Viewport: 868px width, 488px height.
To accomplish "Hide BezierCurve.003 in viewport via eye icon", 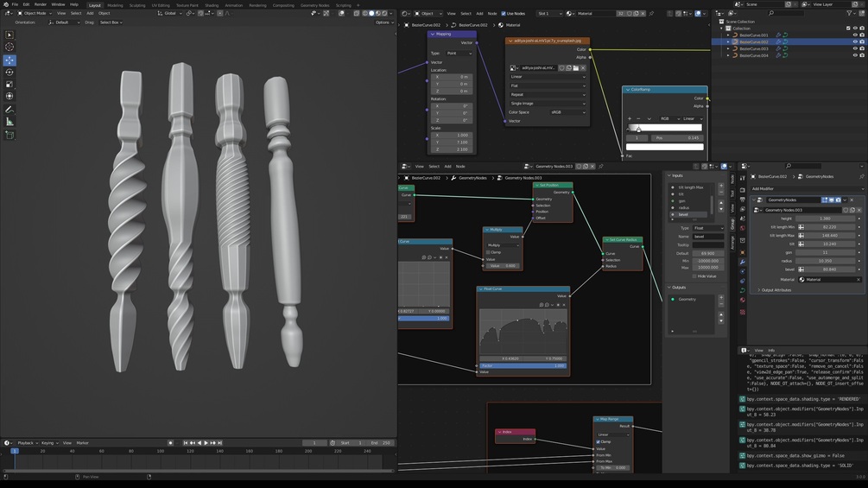I will [x=855, y=48].
